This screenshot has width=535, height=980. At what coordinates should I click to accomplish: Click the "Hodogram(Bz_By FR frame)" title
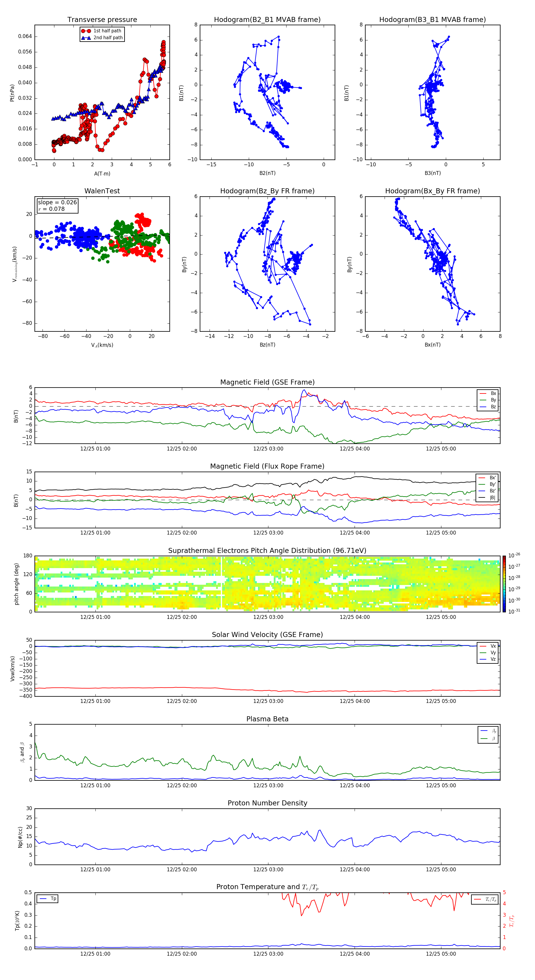267,191
